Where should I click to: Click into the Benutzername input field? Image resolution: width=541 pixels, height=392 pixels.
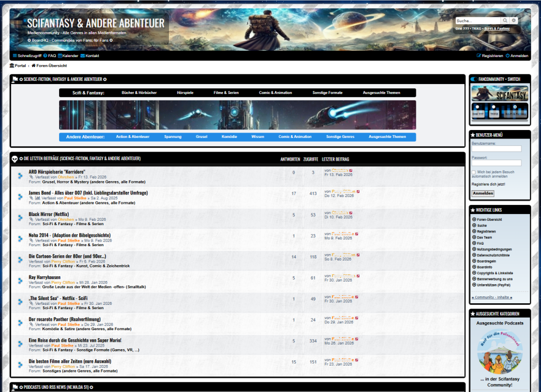(496, 149)
